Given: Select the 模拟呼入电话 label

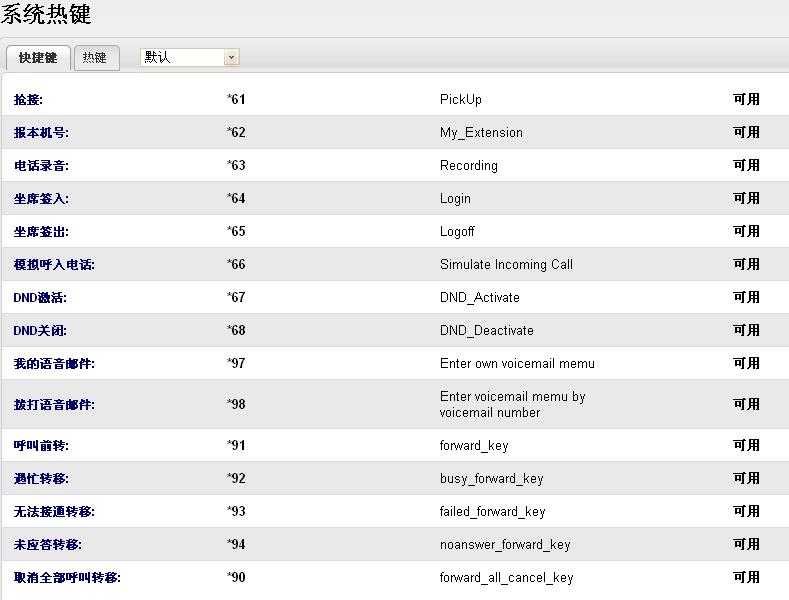Looking at the screenshot, I should coord(54,265).
